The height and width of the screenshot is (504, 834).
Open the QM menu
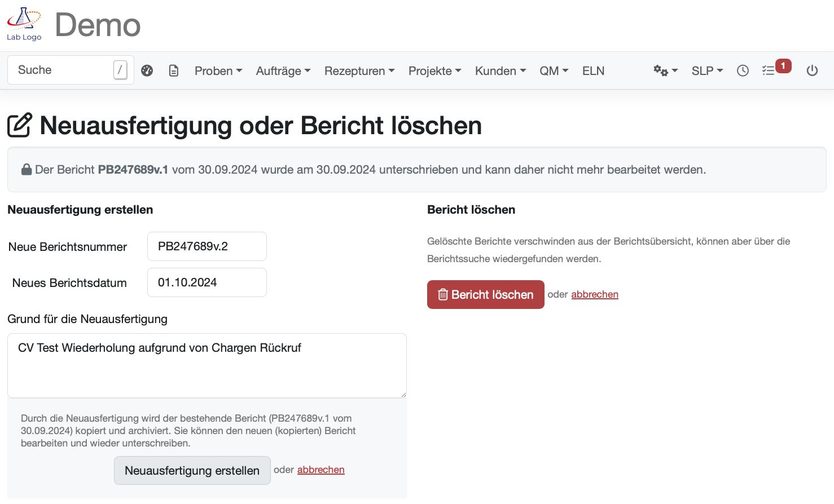coord(553,70)
